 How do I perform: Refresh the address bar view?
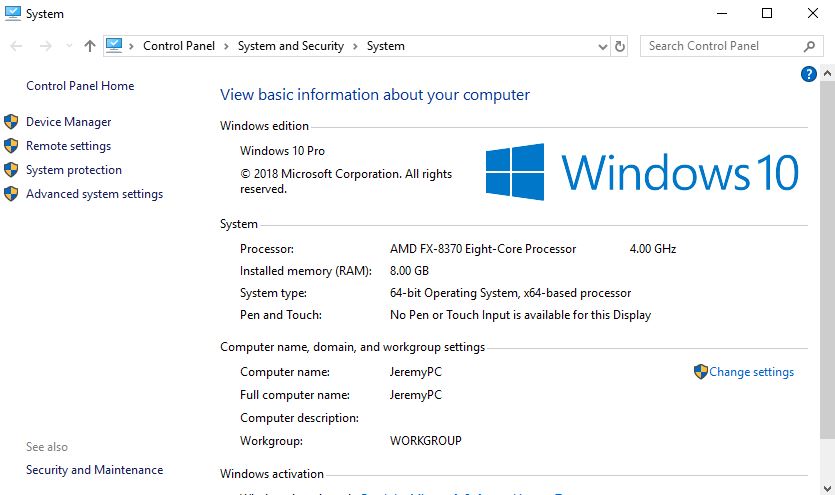pyautogui.click(x=620, y=46)
